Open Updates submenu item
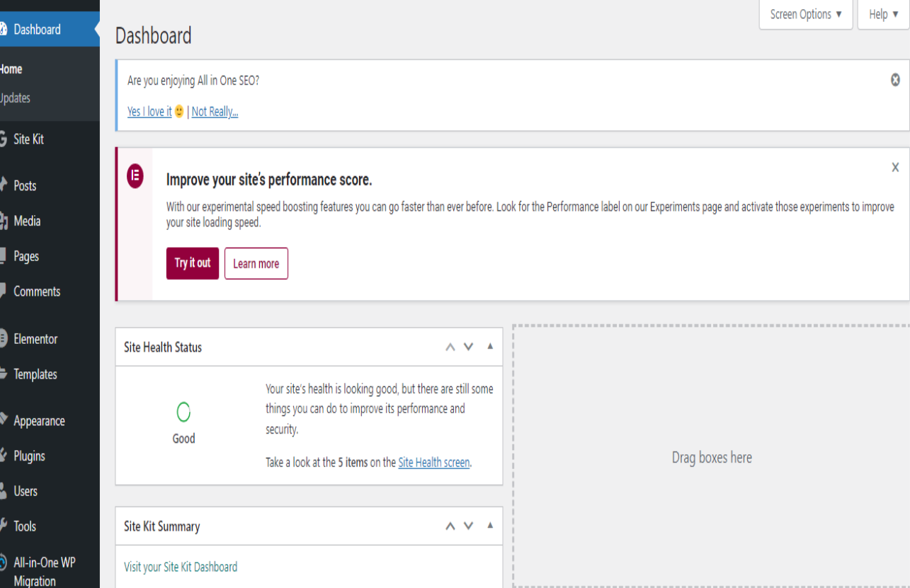The image size is (910, 588). 15,98
